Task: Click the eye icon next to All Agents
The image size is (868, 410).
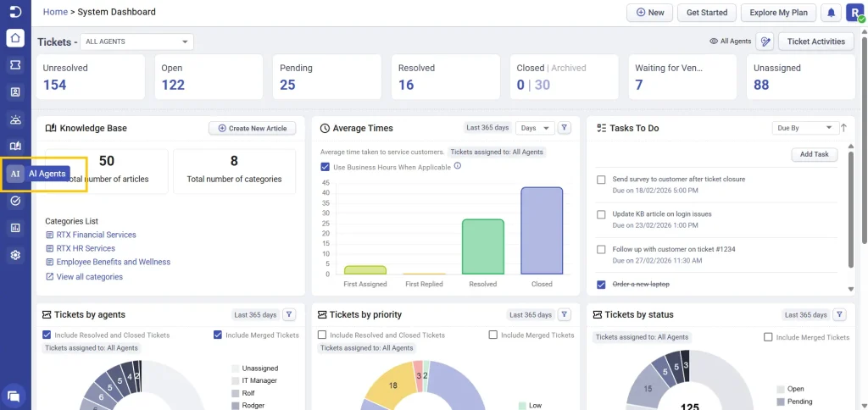Action: (714, 42)
